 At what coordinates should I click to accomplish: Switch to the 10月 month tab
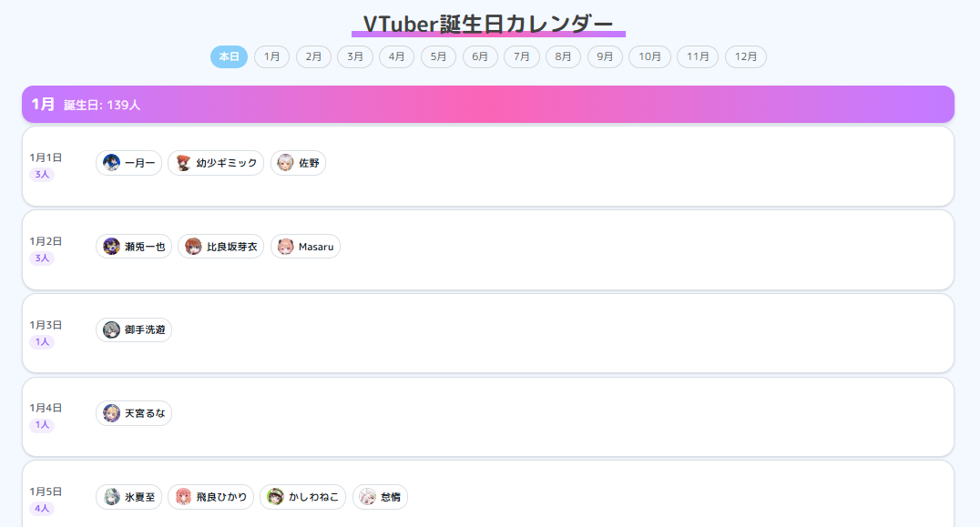(x=649, y=56)
